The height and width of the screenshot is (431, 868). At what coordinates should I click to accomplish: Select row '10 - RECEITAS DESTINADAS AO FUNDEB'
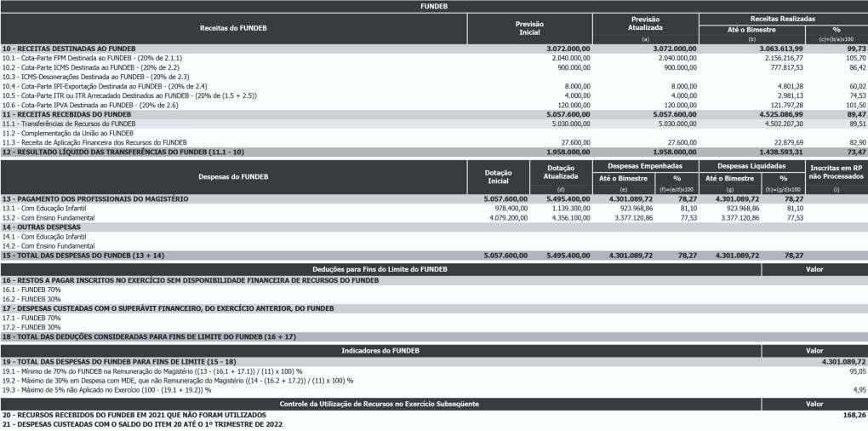coord(434,49)
